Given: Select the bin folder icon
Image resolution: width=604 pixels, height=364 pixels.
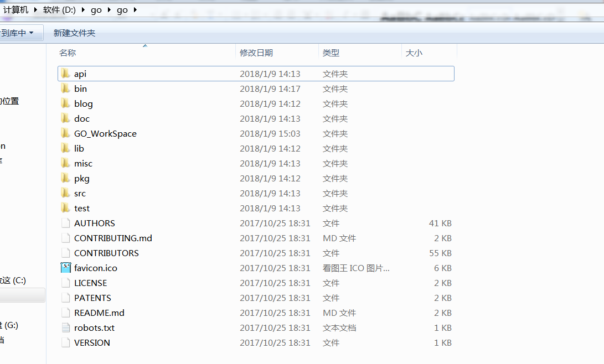Looking at the screenshot, I should (x=65, y=89).
